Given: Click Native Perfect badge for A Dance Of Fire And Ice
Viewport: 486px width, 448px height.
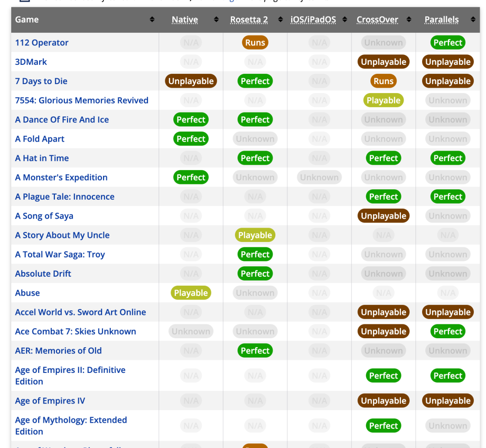Looking at the screenshot, I should point(191,120).
